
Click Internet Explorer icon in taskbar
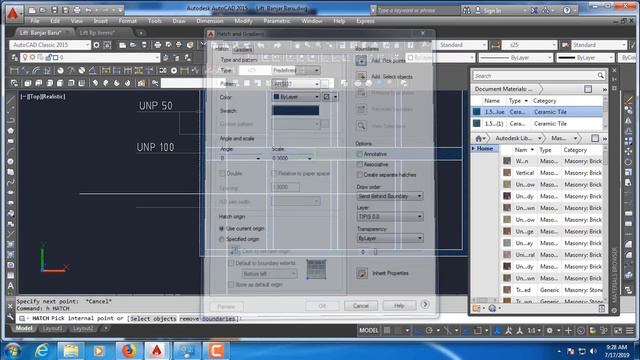pyautogui.click(x=42, y=351)
